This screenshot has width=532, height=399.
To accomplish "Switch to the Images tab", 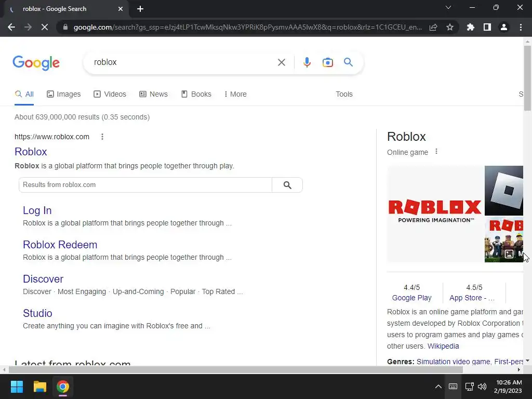I will pyautogui.click(x=64, y=94).
